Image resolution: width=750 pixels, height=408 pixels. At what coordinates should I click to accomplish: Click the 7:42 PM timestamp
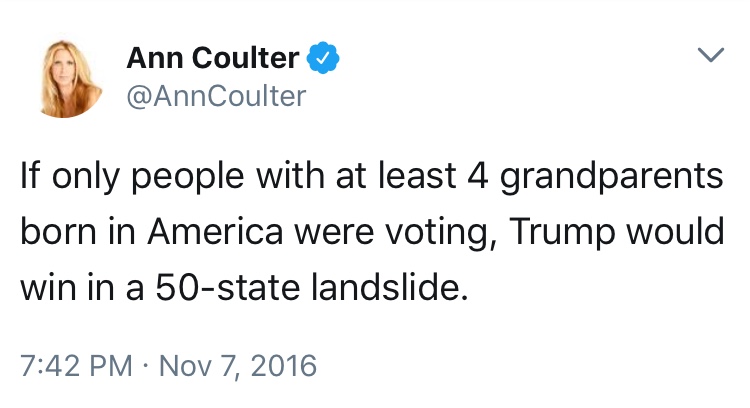[77, 366]
